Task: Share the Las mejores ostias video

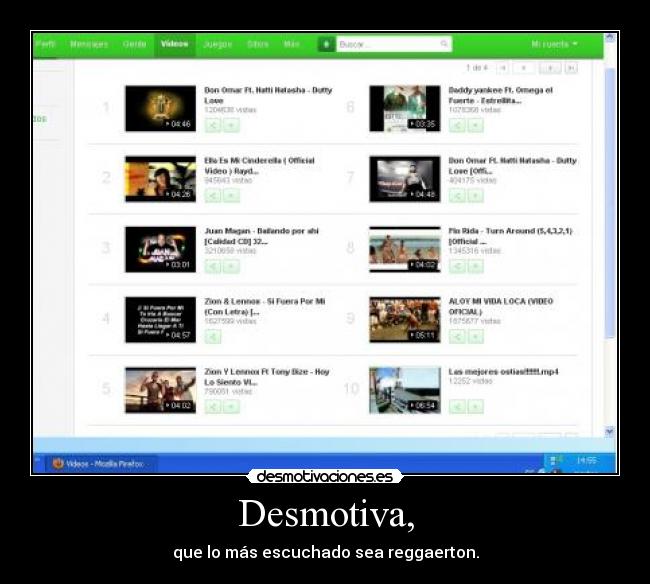Action: (457, 407)
